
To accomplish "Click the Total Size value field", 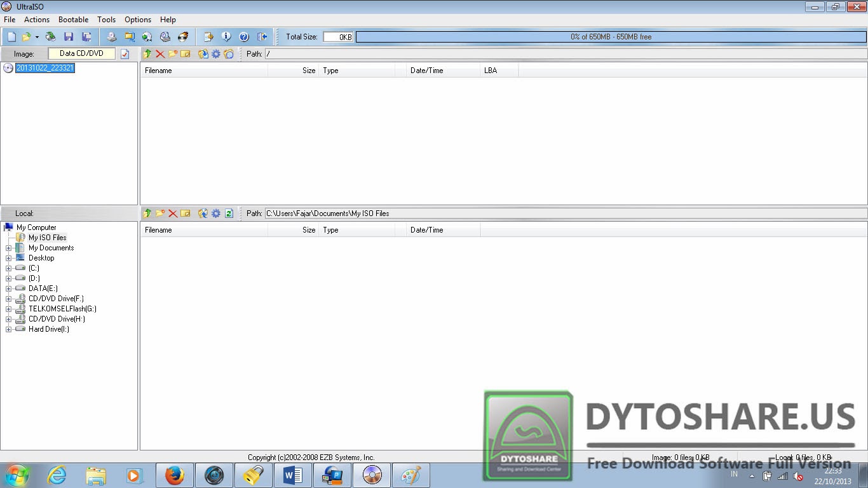I will 338,37.
